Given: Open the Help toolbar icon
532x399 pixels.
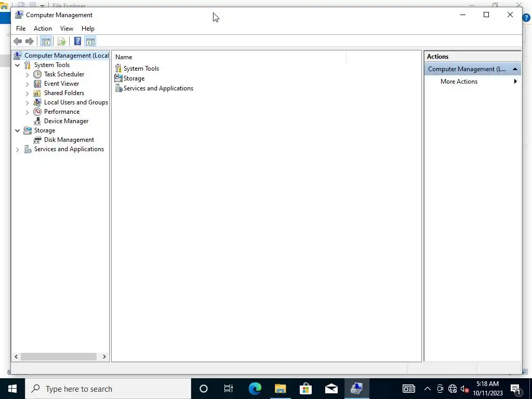Looking at the screenshot, I should (x=78, y=42).
